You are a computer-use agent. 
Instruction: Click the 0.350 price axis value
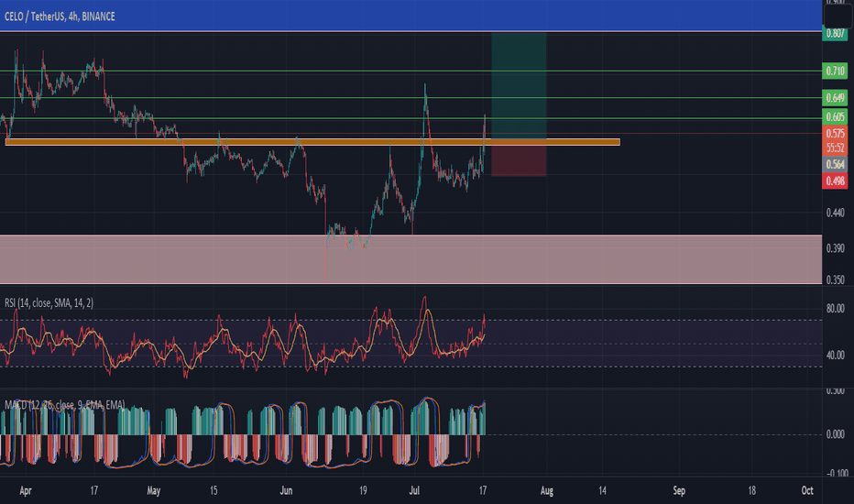(835, 280)
